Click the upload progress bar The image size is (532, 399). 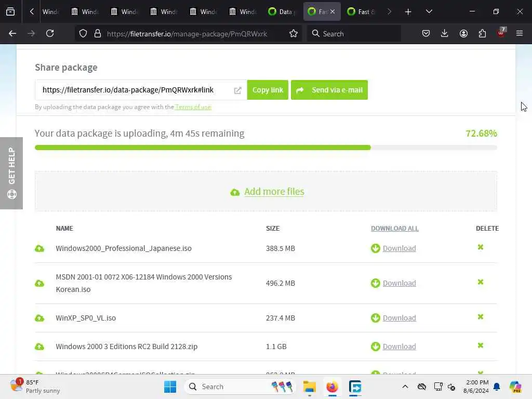(x=266, y=148)
